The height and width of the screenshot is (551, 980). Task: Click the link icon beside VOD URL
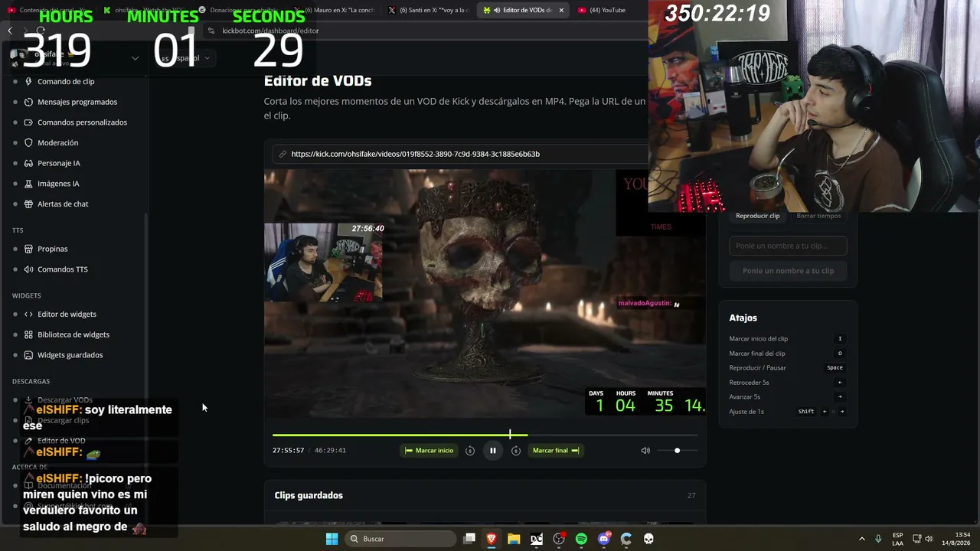(283, 154)
